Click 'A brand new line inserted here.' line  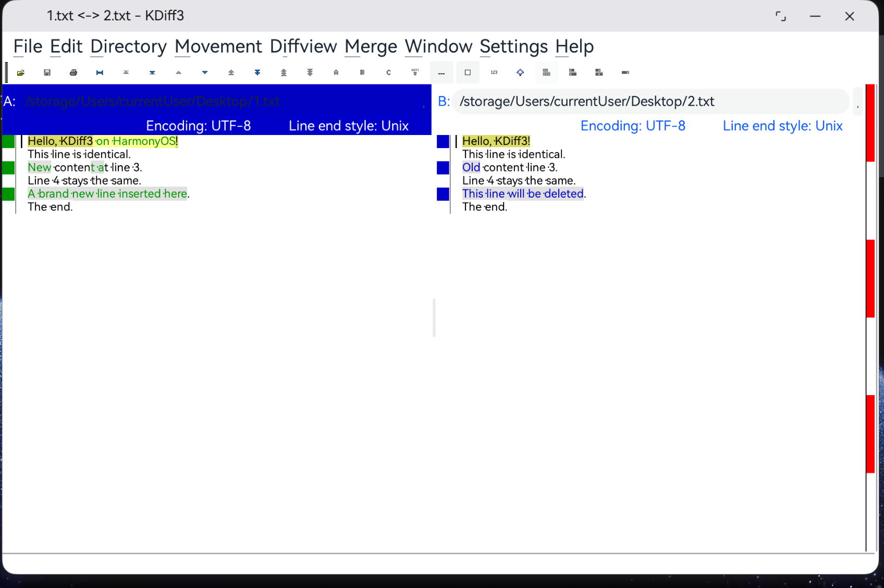pos(109,193)
